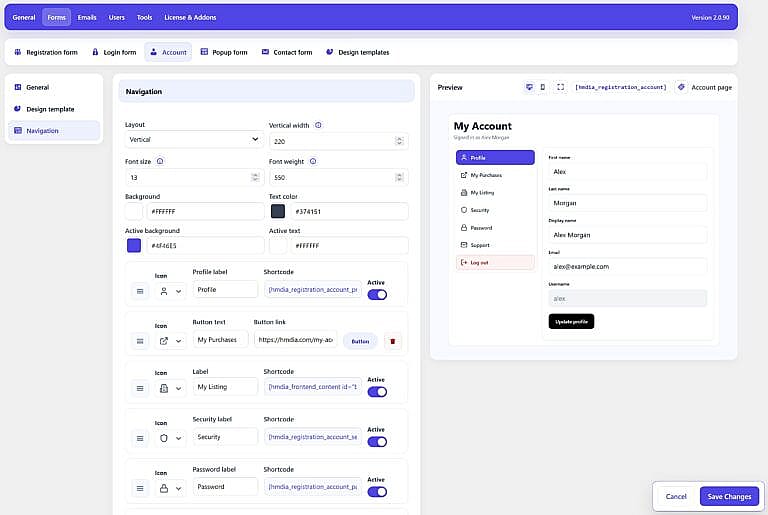Open the Tools top menu tab
768x515 pixels.
pos(144,17)
